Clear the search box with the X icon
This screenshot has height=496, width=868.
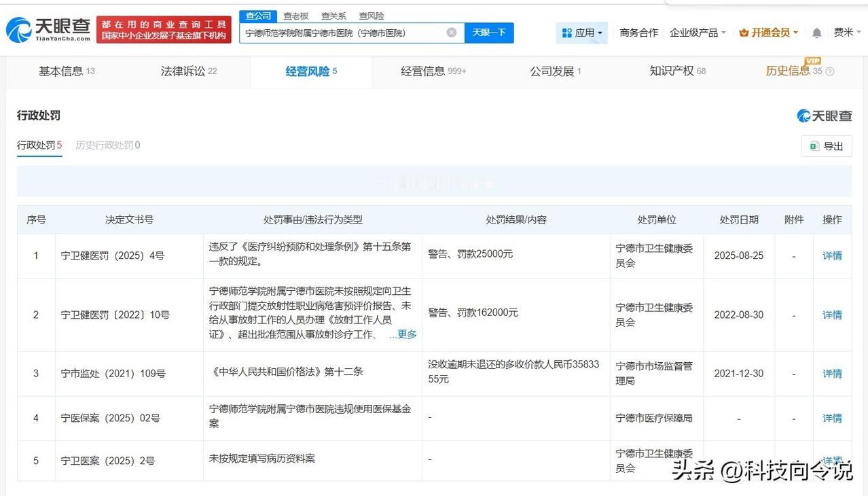(452, 33)
